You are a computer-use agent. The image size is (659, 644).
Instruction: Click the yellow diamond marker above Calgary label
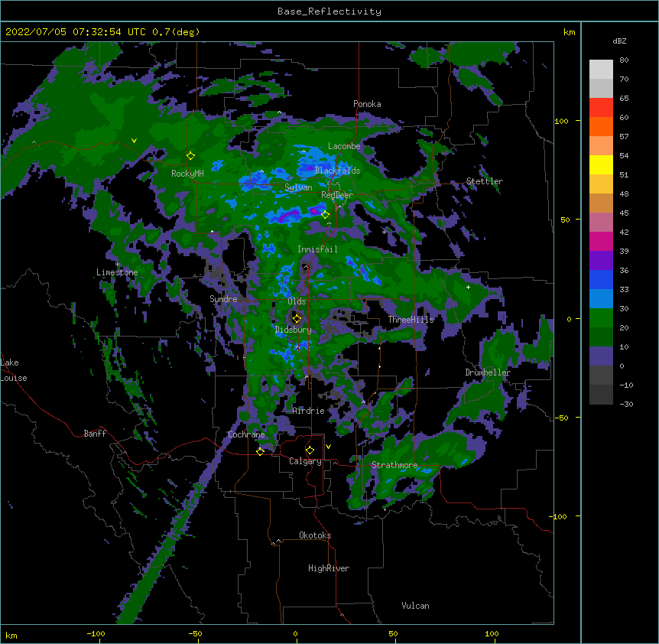[310, 450]
